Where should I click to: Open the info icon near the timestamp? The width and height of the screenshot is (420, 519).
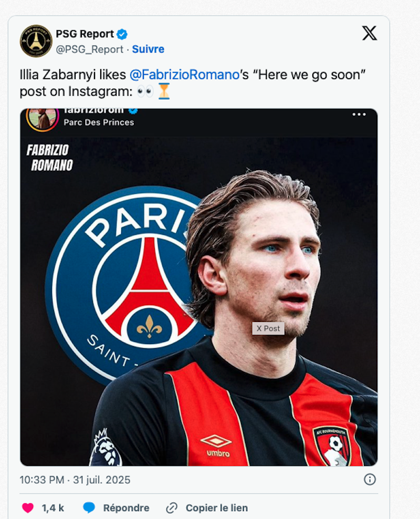[370, 479]
